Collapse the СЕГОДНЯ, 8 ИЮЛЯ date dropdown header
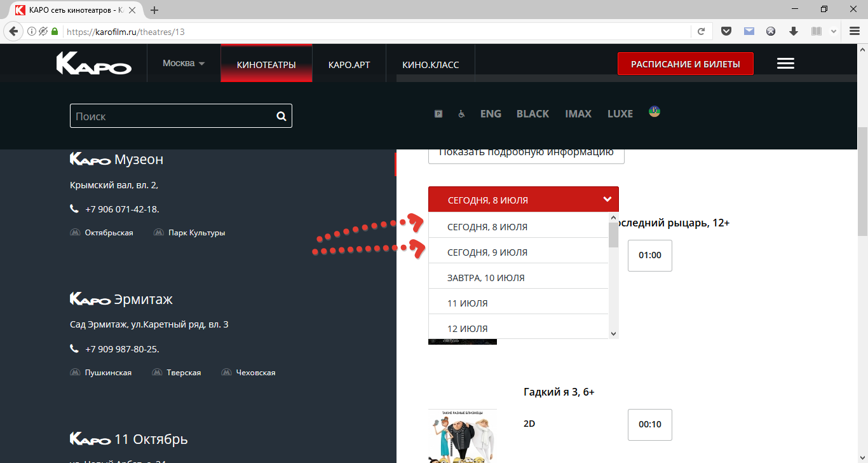Image resolution: width=868 pixels, height=463 pixels. pos(524,200)
